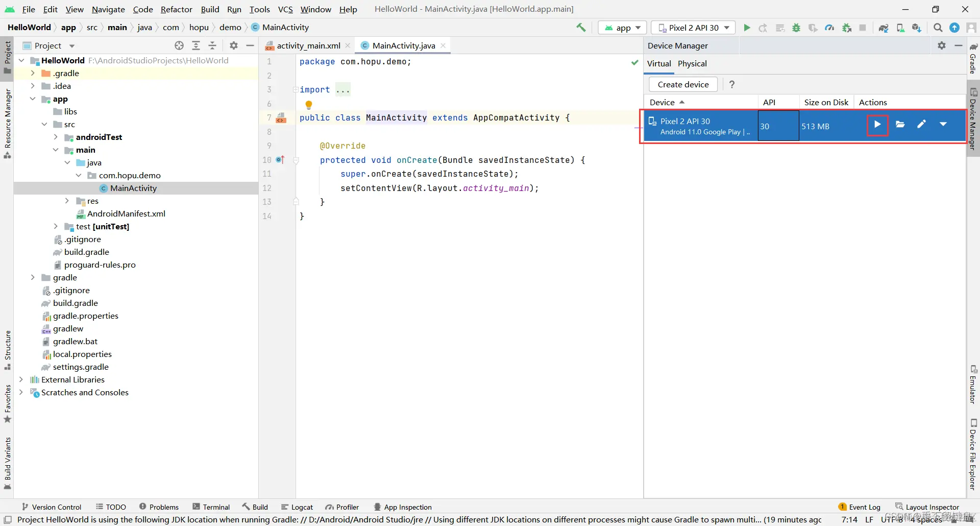Open Device Manager gear settings
The width and height of the screenshot is (980, 526).
pos(942,45)
